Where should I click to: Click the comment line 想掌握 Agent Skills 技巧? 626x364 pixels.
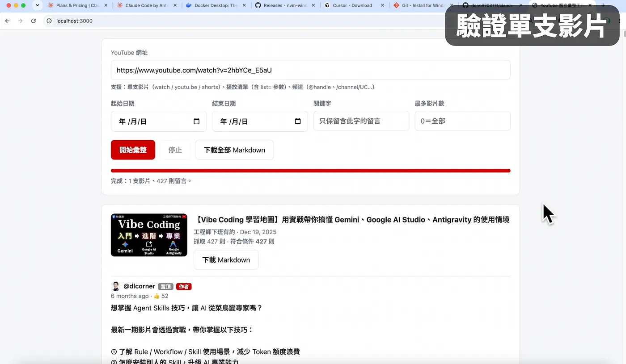[x=186, y=308]
